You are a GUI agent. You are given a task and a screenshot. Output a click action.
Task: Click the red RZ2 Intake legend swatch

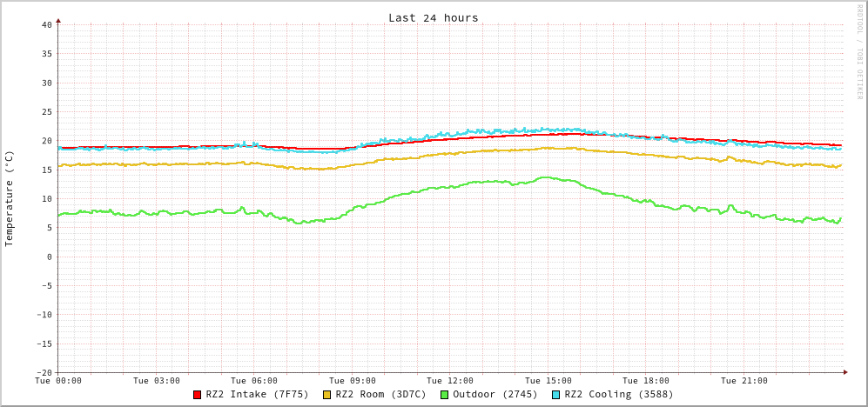198,395
